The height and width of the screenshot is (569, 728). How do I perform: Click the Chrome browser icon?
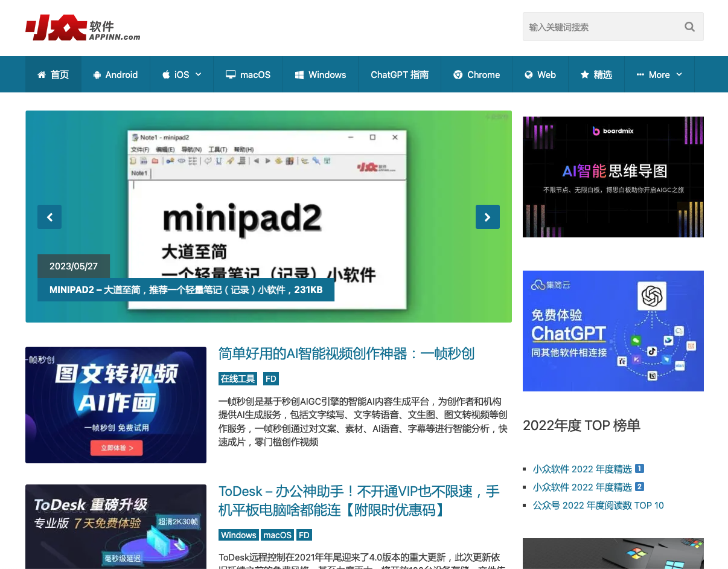[458, 75]
